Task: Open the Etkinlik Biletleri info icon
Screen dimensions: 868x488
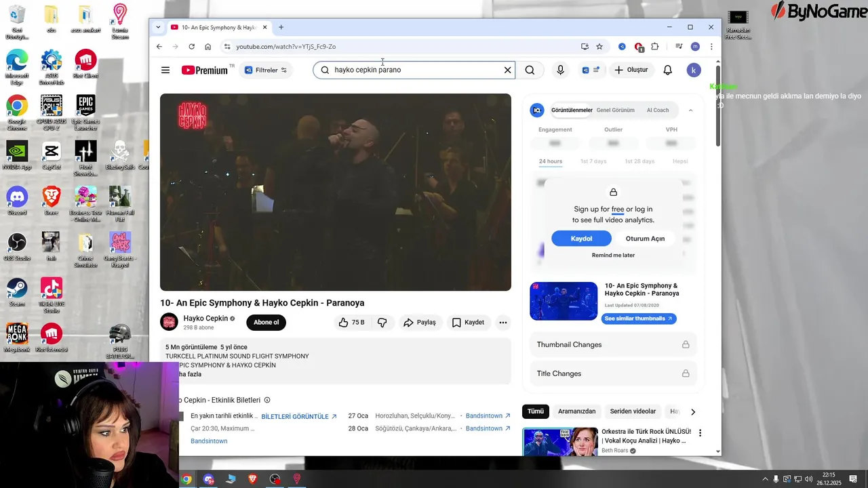Action: (x=267, y=401)
